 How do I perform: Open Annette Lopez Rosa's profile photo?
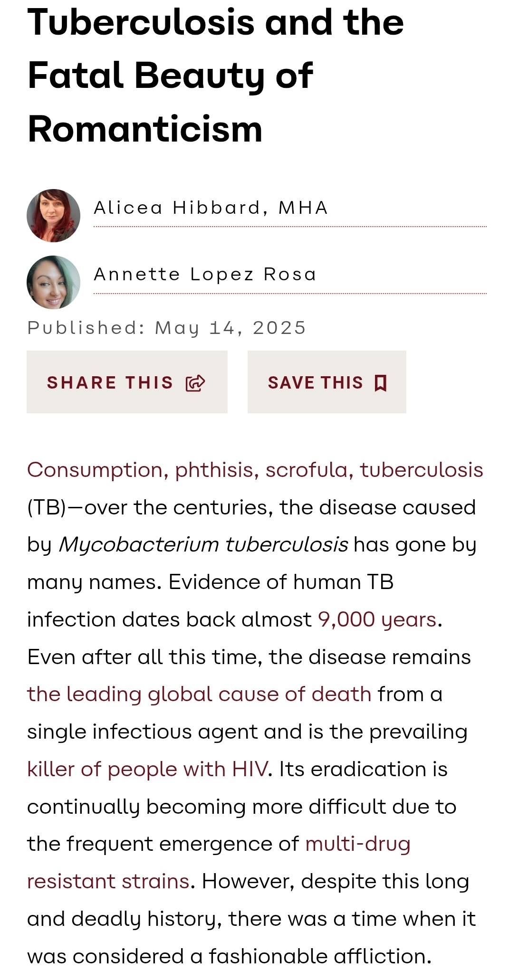click(53, 282)
